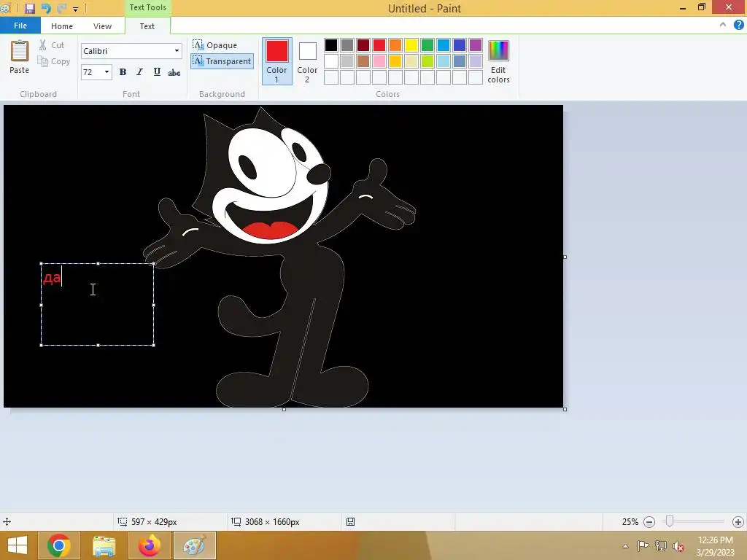Pick the brown color swatch

tap(363, 61)
